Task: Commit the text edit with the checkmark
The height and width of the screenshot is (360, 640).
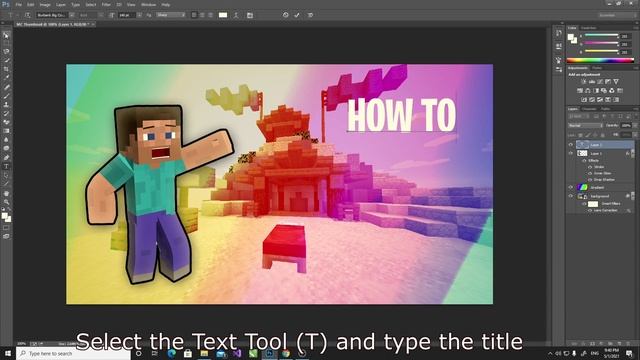Action: pos(297,15)
